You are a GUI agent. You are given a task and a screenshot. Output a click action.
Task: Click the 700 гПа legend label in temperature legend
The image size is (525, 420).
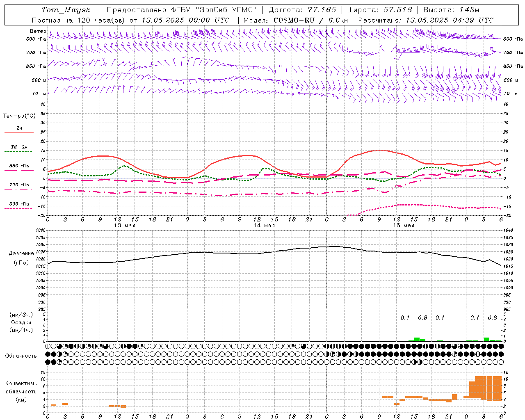pyautogui.click(x=19, y=185)
